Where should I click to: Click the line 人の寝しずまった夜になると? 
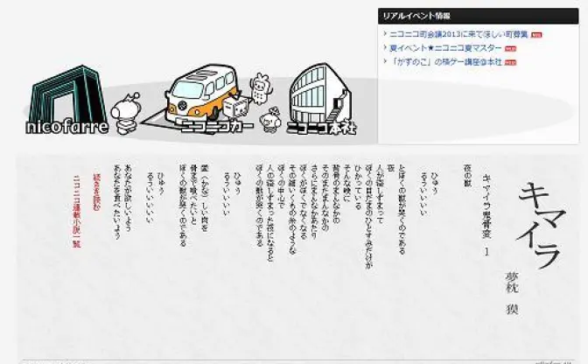270,213
